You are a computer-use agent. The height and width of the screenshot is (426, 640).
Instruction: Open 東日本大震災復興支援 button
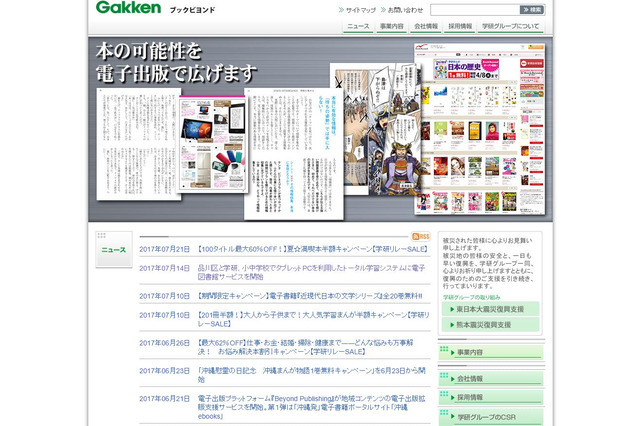490,309
